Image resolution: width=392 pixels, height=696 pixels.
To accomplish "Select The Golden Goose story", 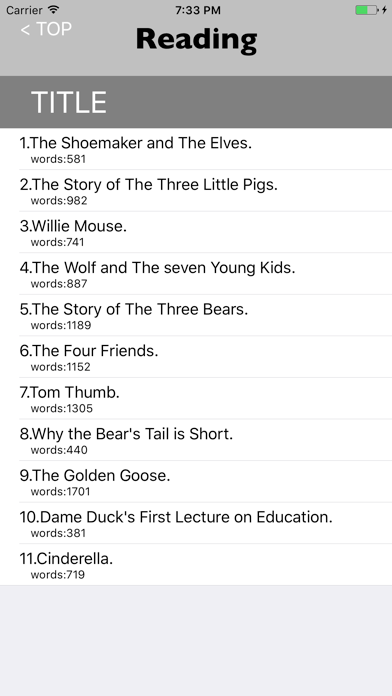I will [196, 482].
